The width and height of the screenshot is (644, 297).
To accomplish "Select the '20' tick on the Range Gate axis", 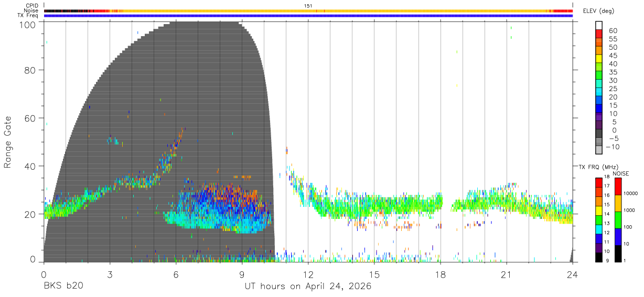I will [30, 214].
